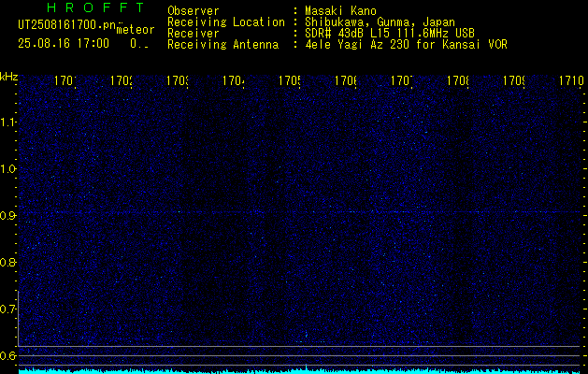The height and width of the screenshot is (374, 588).
Task: Click the 1.1 kHz axis label
Action: click(x=7, y=122)
